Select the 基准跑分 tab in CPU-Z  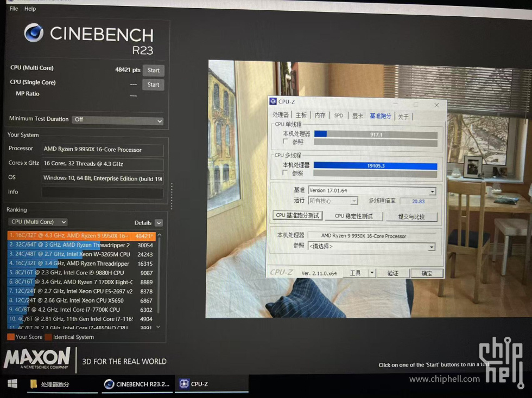click(381, 116)
